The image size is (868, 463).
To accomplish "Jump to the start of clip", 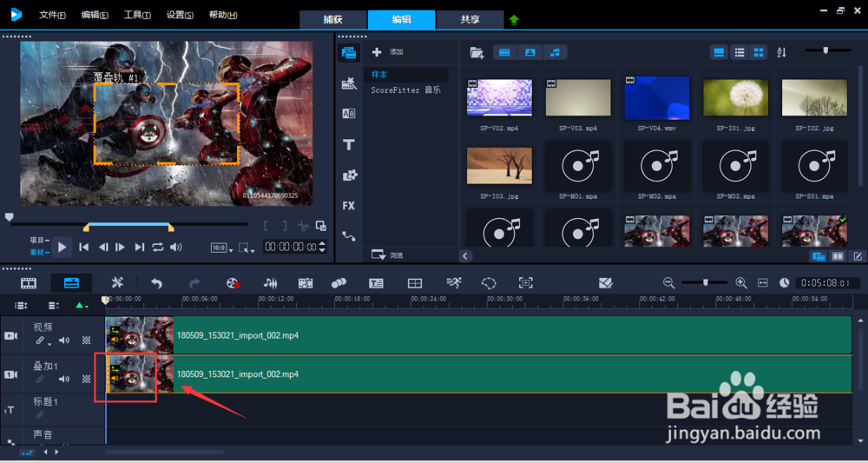I will pyautogui.click(x=83, y=247).
